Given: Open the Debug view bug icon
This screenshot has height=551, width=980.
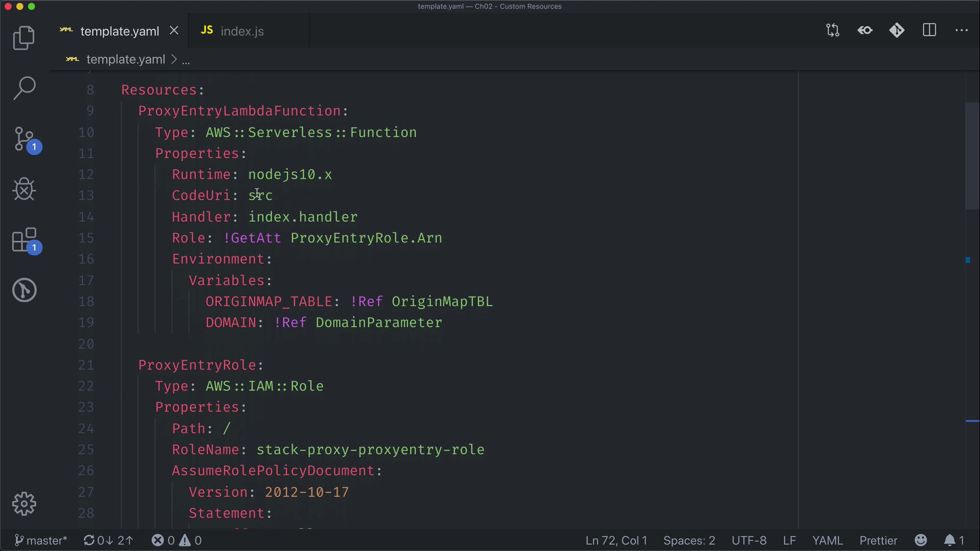Looking at the screenshot, I should click(24, 189).
